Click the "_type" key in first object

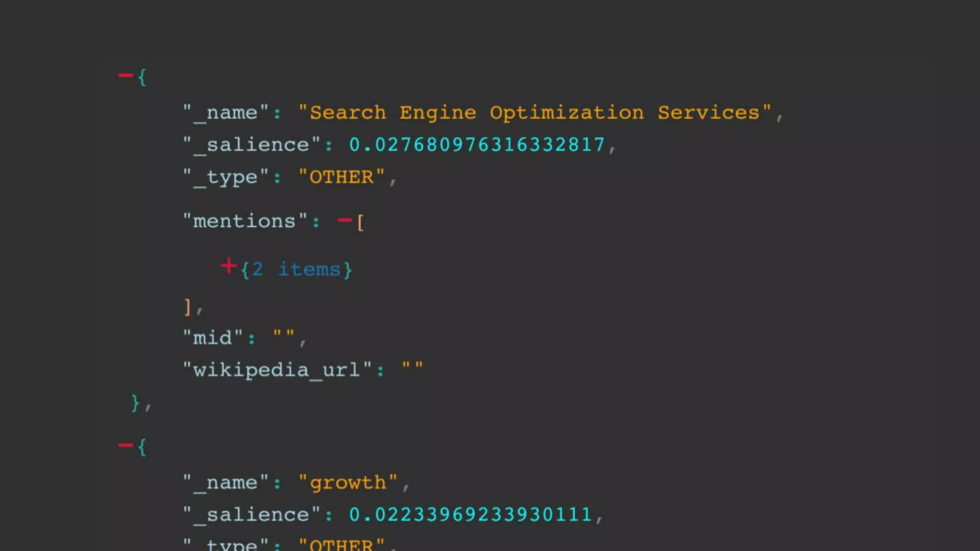tap(226, 177)
